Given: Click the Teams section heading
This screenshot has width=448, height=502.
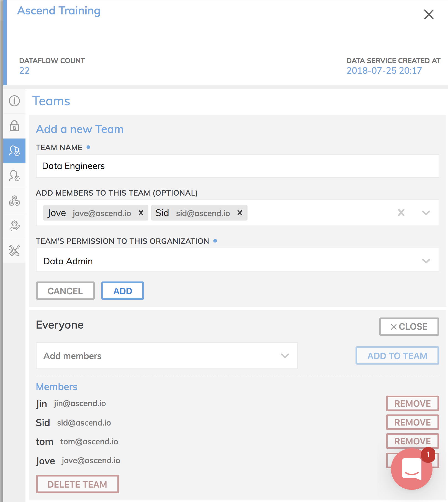Looking at the screenshot, I should [x=51, y=101].
